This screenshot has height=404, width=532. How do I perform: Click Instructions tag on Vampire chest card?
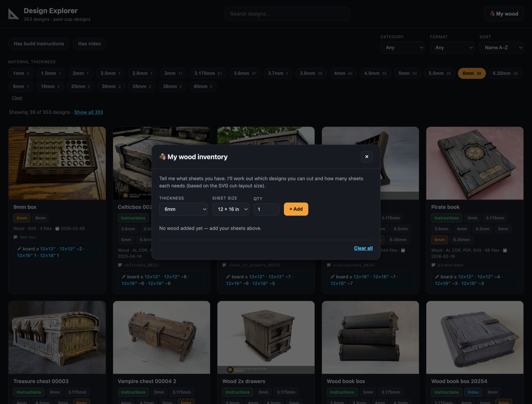[x=133, y=392]
